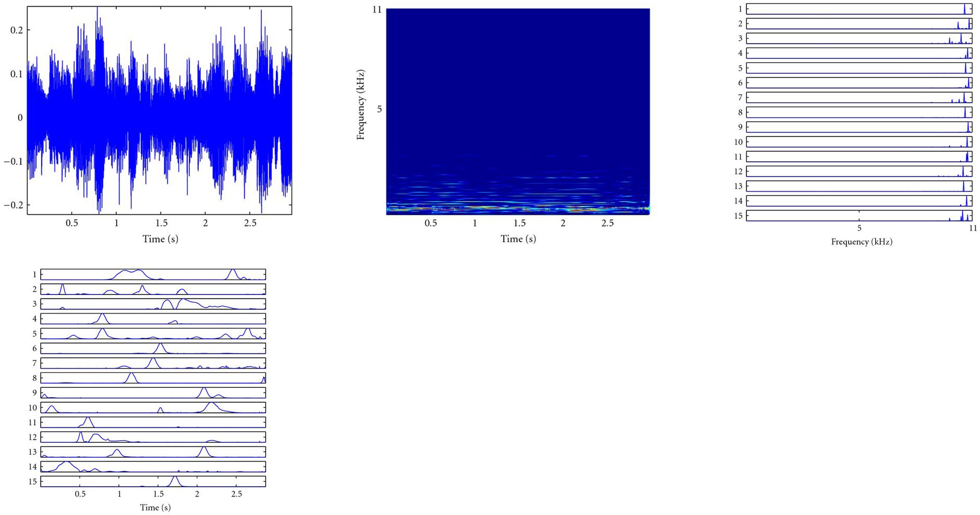Click the "5" tick on spectrogram frequency axis

point(379,109)
